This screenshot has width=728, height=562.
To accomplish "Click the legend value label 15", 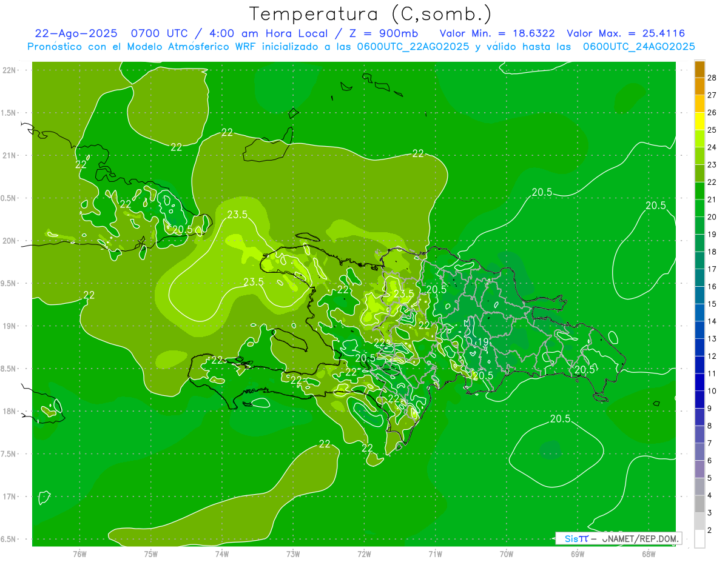I will 712,304.
